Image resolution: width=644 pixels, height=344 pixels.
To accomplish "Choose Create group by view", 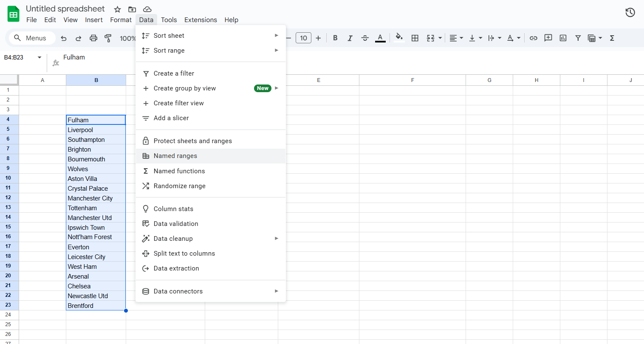I will pos(211,88).
